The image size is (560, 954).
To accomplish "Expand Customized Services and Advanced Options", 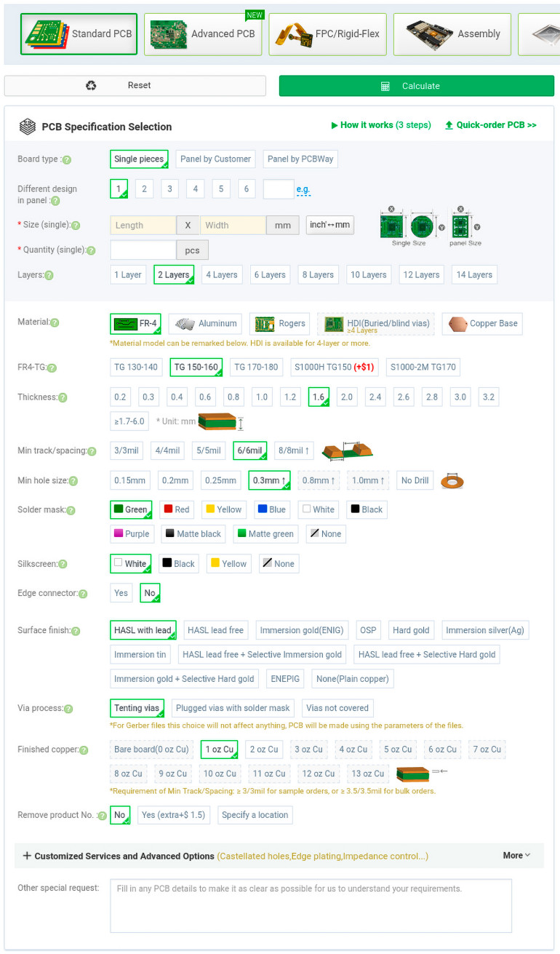I will point(225,856).
